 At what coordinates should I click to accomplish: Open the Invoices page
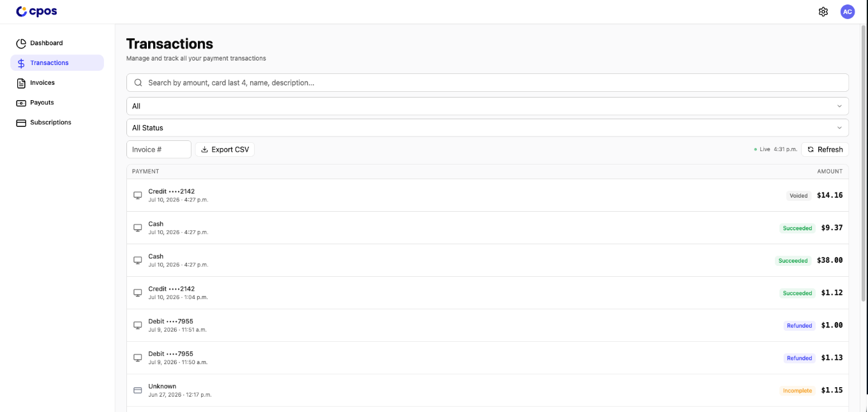(x=57, y=82)
